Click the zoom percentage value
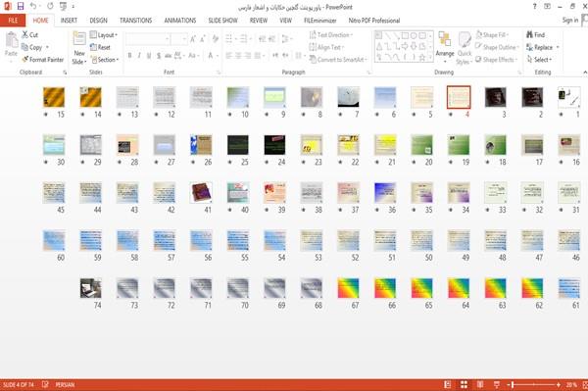 pyautogui.click(x=571, y=384)
